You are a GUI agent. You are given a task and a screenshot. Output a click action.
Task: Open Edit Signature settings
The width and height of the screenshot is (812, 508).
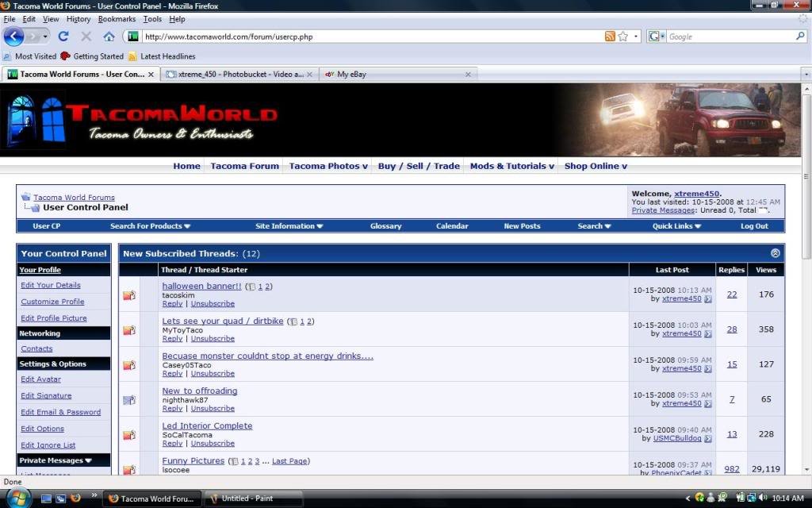(46, 395)
